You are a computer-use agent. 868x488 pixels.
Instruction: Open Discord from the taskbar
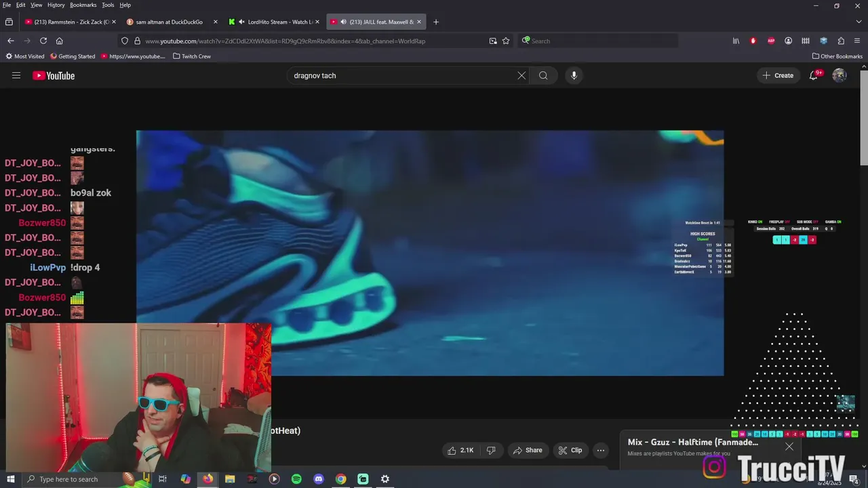click(319, 479)
